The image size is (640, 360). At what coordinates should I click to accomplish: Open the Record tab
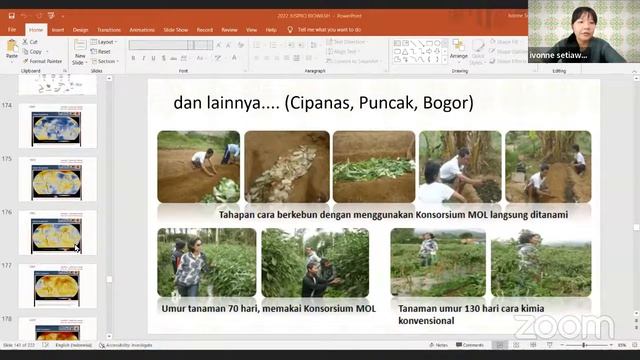click(x=204, y=30)
